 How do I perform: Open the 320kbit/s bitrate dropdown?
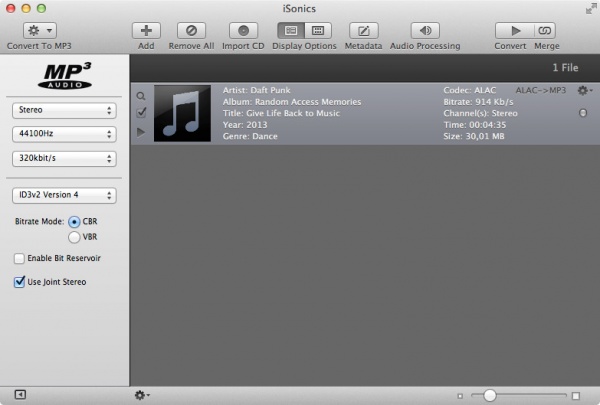pyautogui.click(x=64, y=158)
